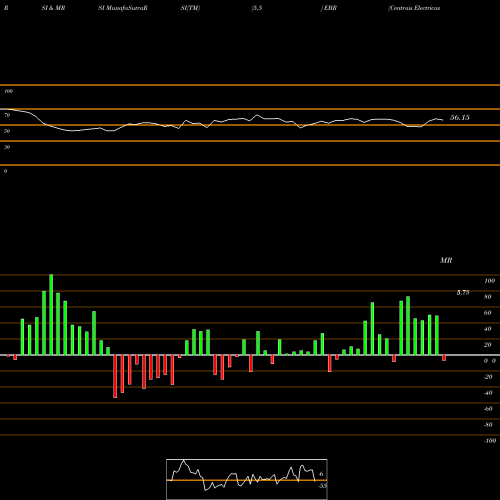Click the current RSI value 56.15
Image resolution: width=500 pixels, height=500 pixels.
(x=460, y=117)
